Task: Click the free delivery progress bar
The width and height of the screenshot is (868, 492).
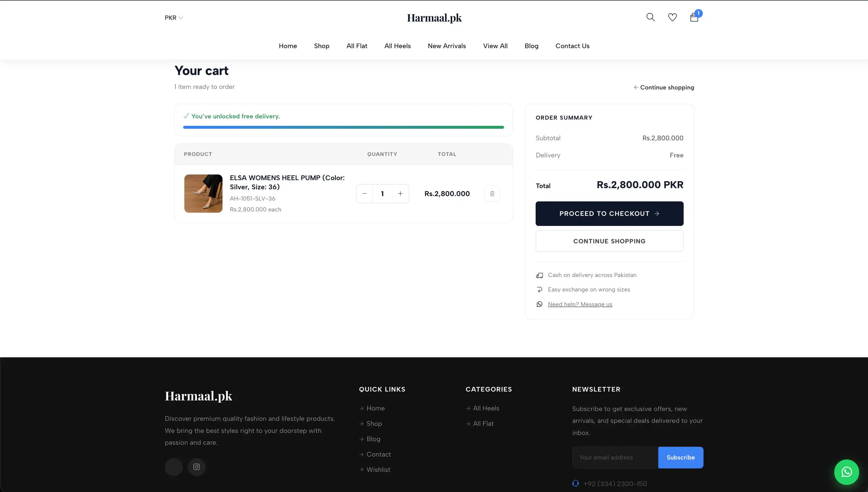Action: click(x=343, y=127)
